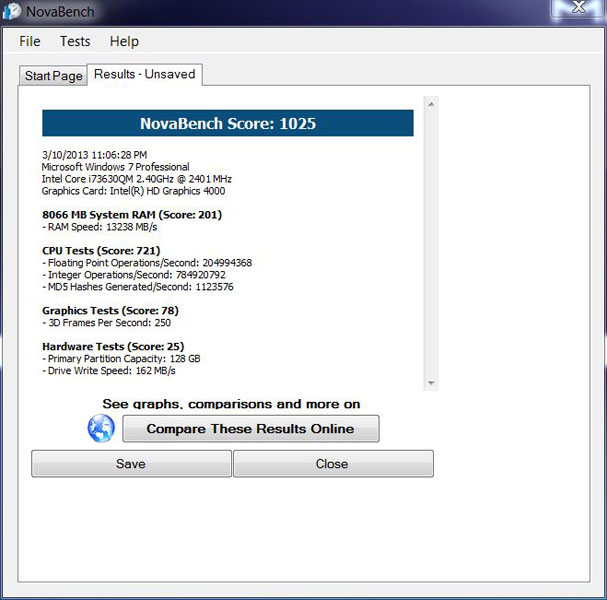Click the Intel HD Graphics 4000 line
607x600 pixels.
point(133,191)
